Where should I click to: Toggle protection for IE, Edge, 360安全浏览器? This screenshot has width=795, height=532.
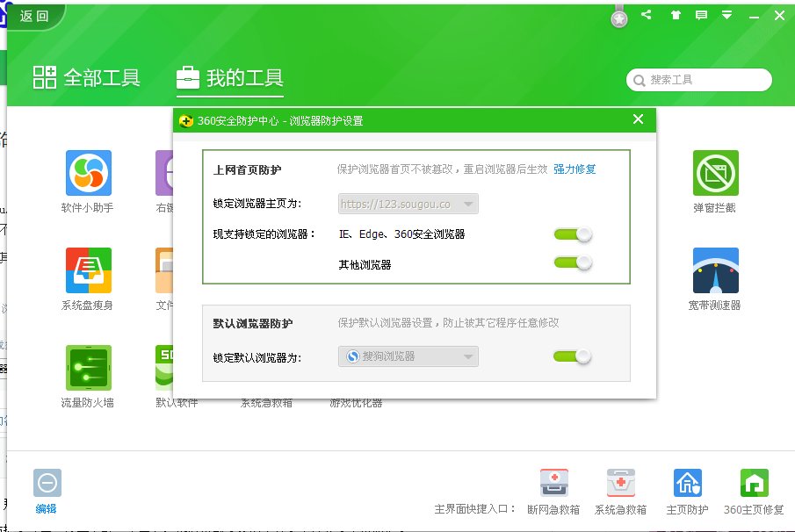click(572, 234)
